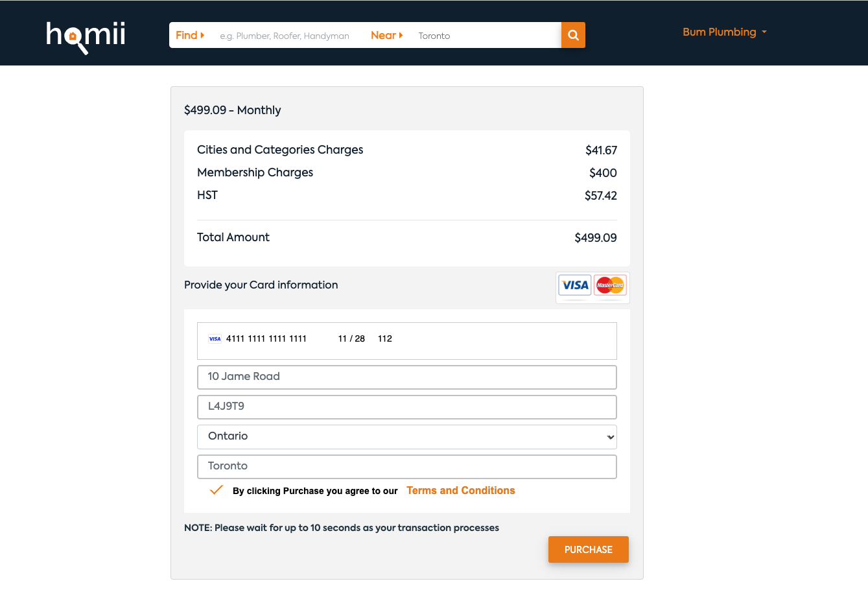Click the Toronto city field in form
Viewport: 868px width, 590px height.
407,467
